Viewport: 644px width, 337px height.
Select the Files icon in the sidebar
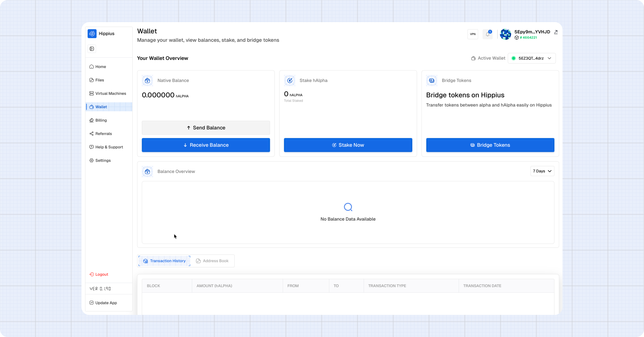[x=91, y=80]
